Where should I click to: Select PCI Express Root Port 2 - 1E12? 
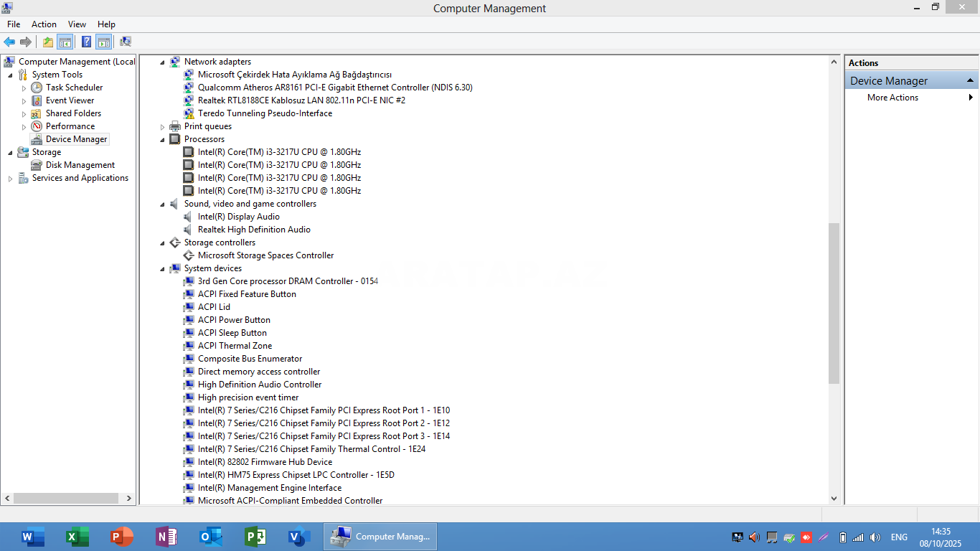click(x=324, y=423)
